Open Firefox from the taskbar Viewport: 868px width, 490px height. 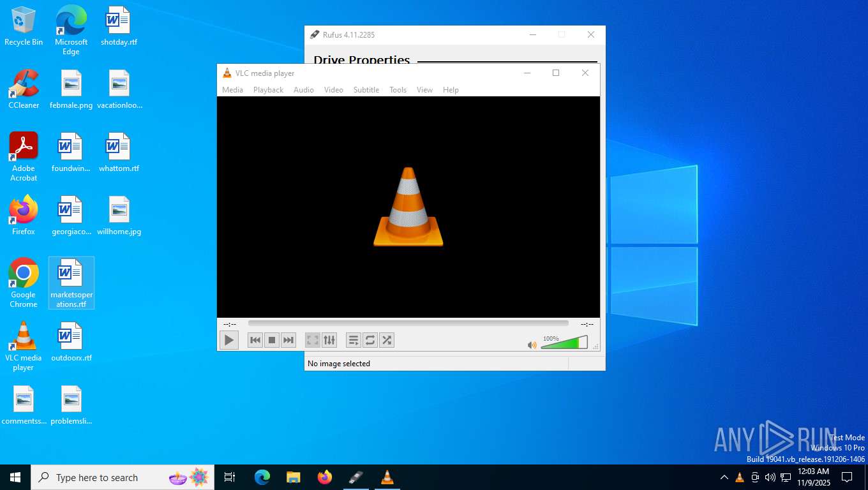coord(325,477)
